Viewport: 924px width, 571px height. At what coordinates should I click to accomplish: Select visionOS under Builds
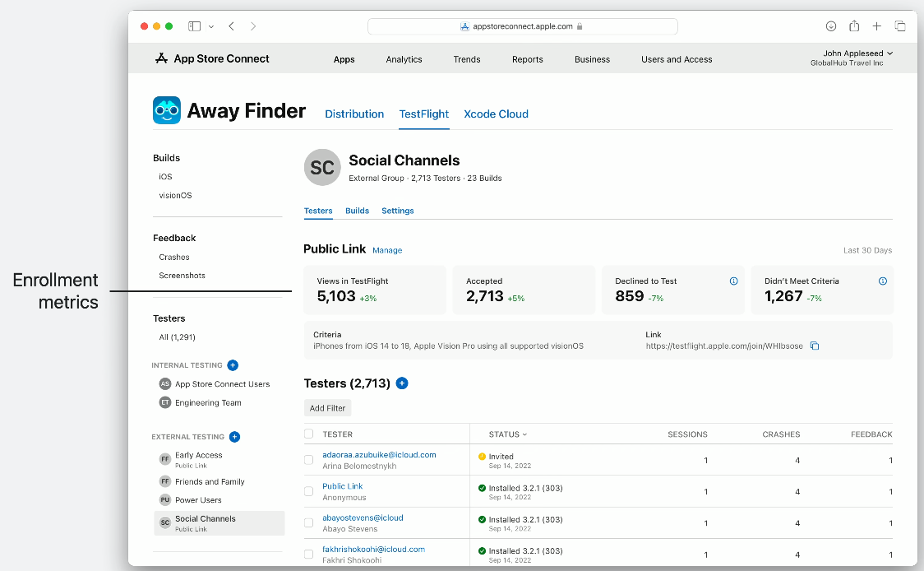click(175, 195)
